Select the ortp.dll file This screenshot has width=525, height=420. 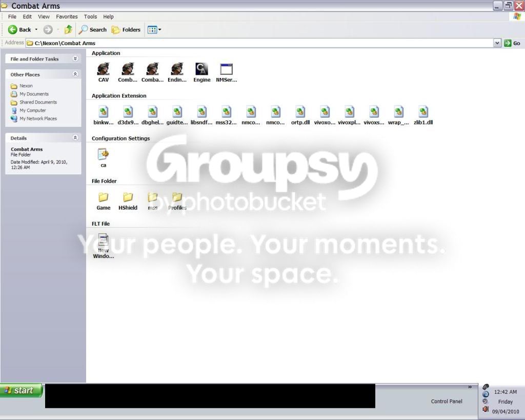point(300,115)
